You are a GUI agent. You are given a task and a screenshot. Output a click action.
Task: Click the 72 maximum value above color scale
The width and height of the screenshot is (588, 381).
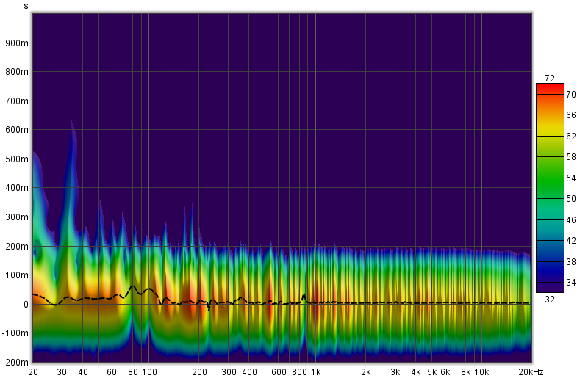550,79
